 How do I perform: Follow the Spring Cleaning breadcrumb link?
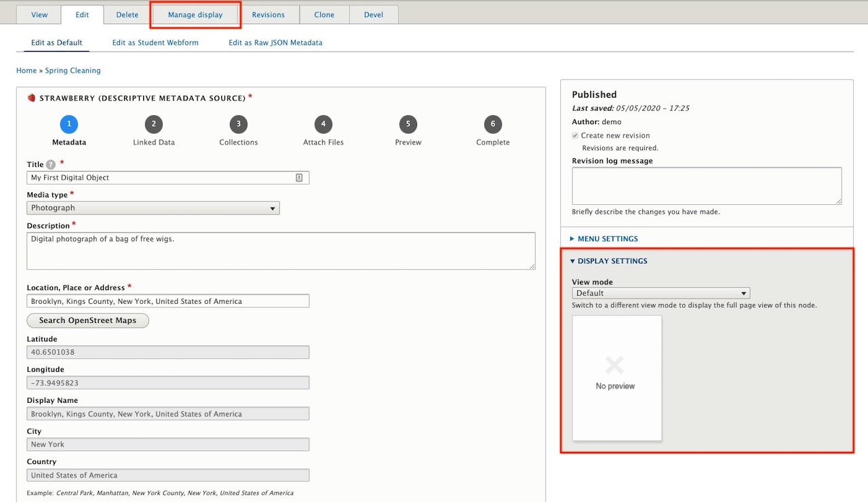73,71
